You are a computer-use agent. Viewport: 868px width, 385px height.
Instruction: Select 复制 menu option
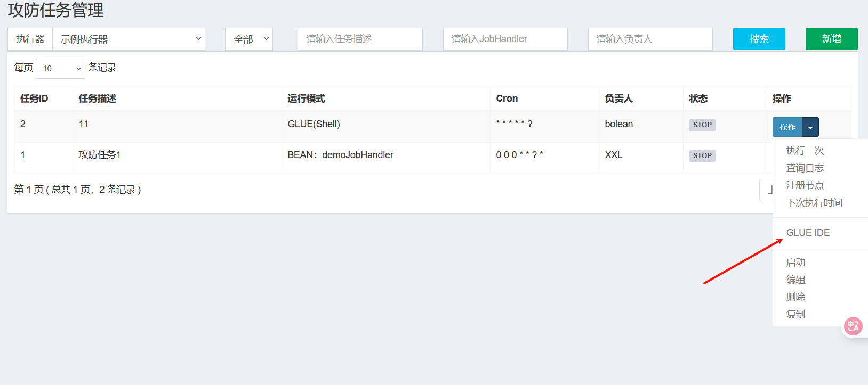(x=795, y=315)
